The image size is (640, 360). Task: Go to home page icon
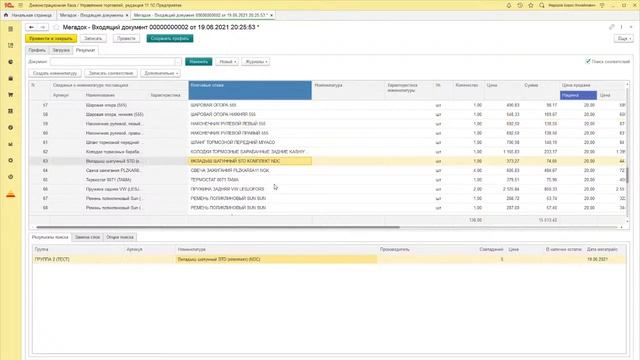(6, 15)
